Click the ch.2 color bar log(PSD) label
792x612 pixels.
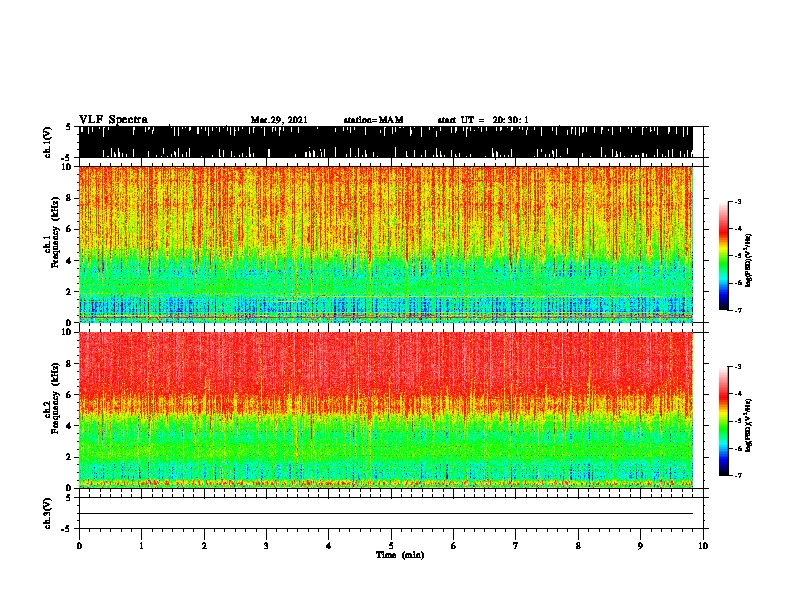pos(749,425)
